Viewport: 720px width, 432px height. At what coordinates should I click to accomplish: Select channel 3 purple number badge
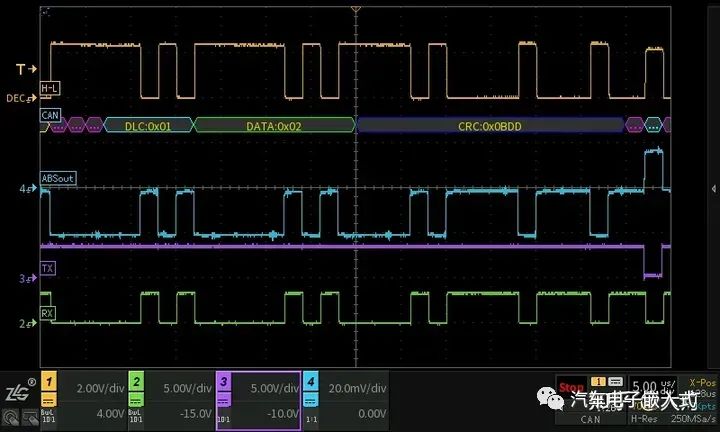224,382
